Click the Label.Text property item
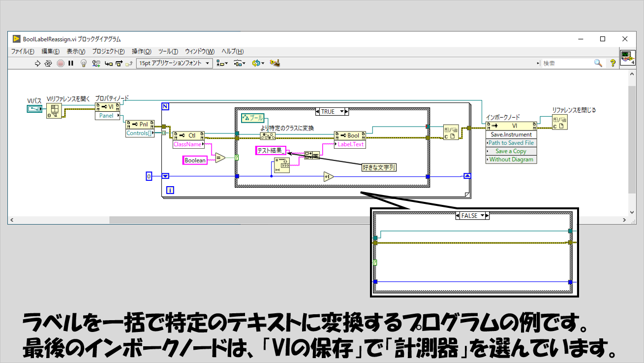Image resolution: width=644 pixels, height=363 pixels. pos(350,144)
